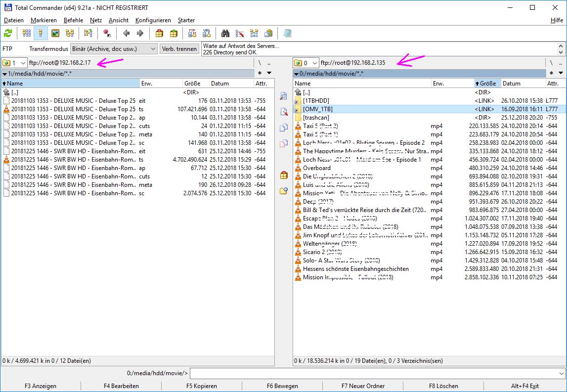Viewport: 567px width, 392px height.
Task: Open new FTP connection via URL icon
Action: tap(207, 33)
